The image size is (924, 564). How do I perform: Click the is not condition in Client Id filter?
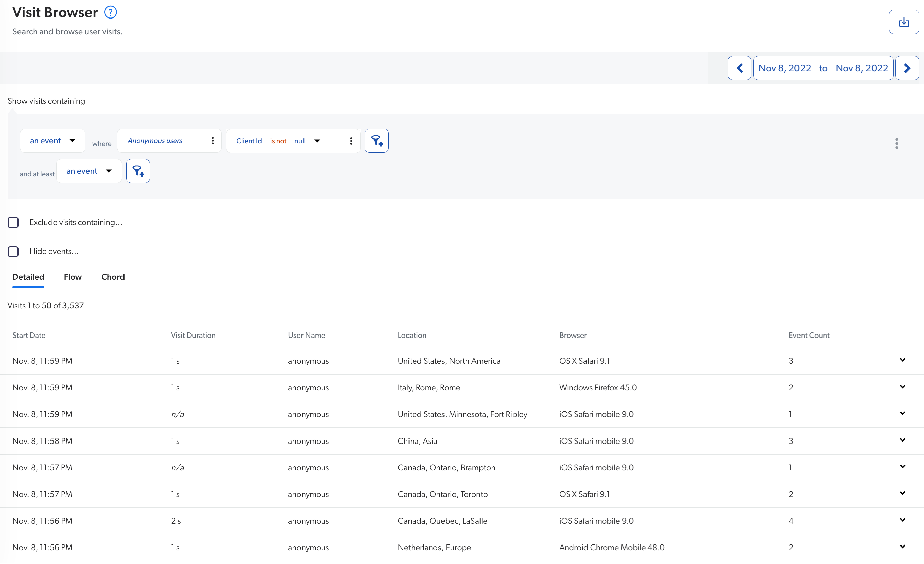(x=278, y=141)
